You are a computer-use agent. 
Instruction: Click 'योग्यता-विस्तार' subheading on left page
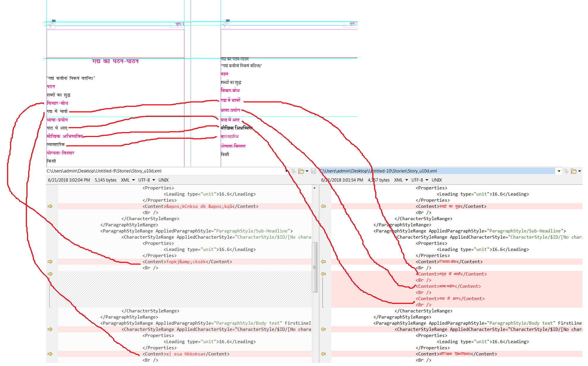(x=61, y=153)
